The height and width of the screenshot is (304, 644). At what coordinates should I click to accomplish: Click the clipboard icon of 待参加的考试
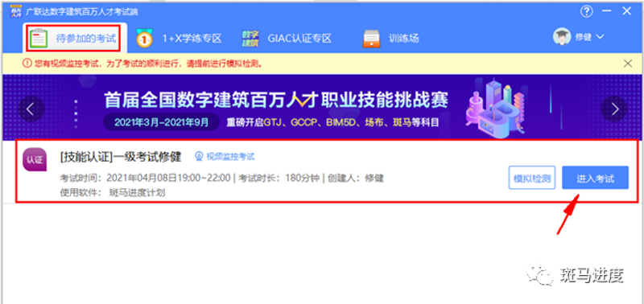39,38
